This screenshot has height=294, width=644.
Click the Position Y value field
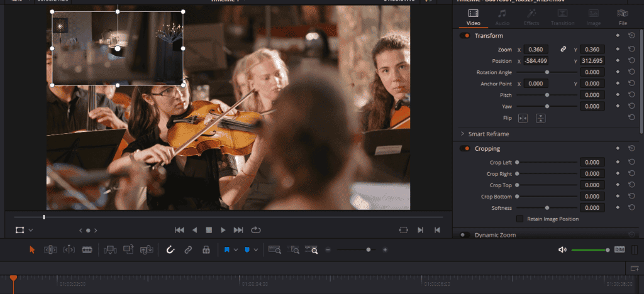pos(592,61)
